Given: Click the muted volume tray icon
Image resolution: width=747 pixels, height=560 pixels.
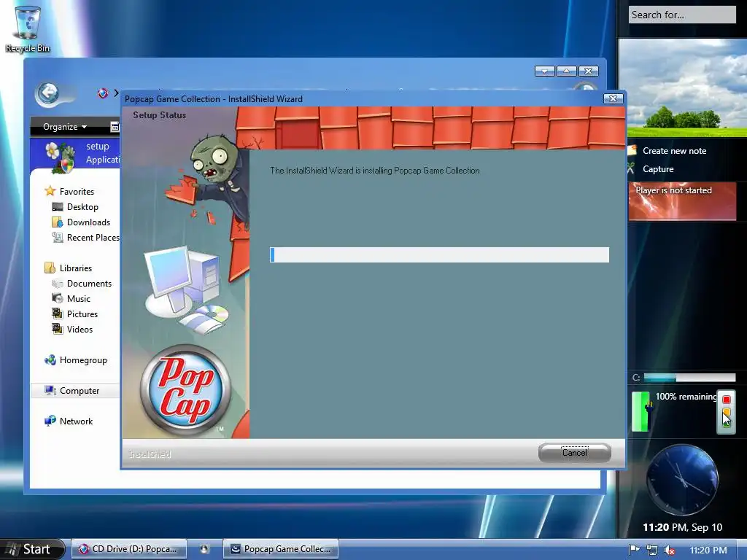Looking at the screenshot, I should [x=670, y=550].
